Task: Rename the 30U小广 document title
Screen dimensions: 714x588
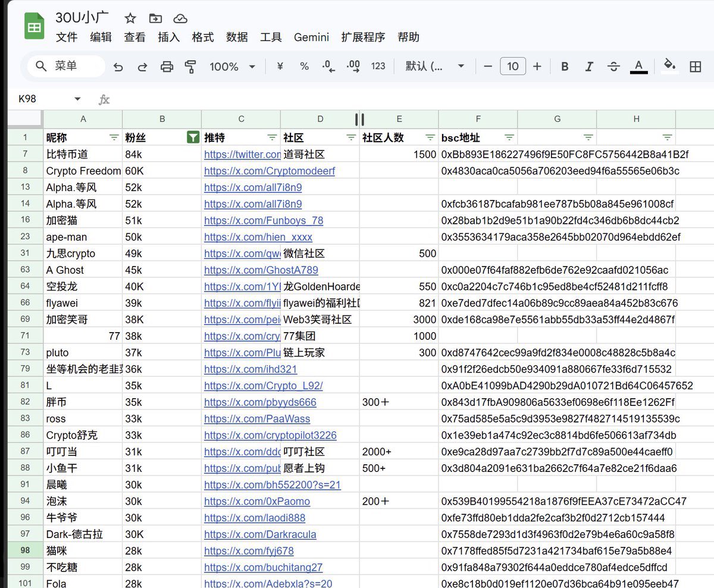Action: [82, 18]
